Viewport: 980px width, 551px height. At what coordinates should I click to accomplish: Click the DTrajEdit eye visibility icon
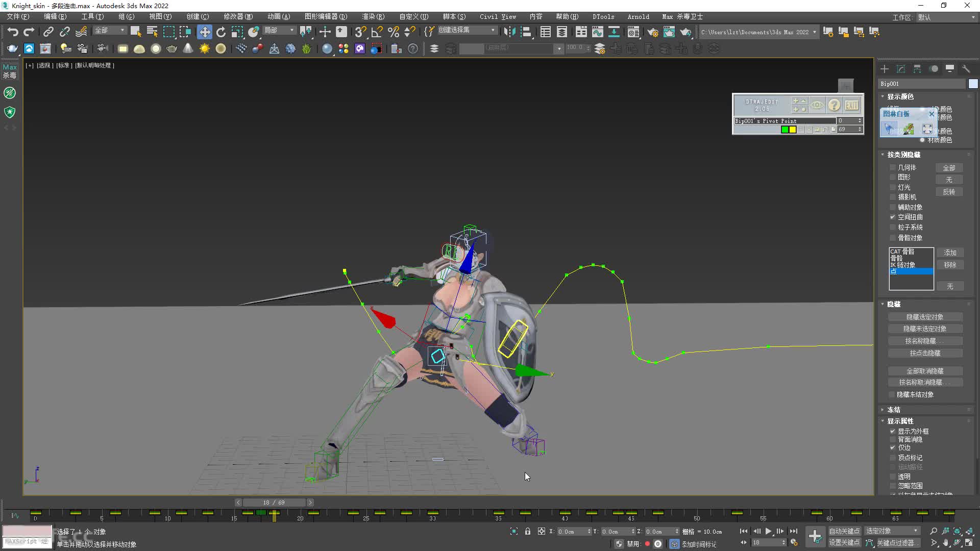tap(817, 105)
